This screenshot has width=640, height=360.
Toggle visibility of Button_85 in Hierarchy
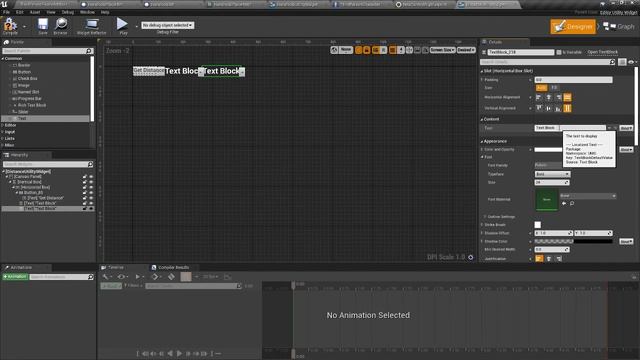point(91,193)
